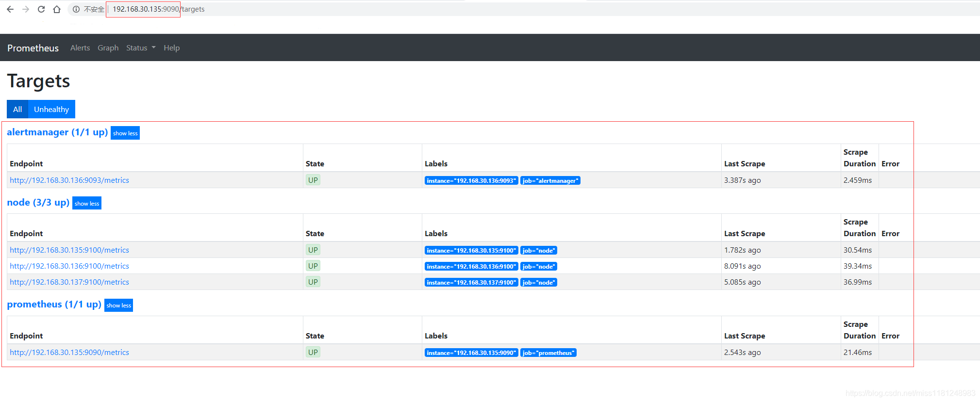Image resolution: width=980 pixels, height=402 pixels.
Task: Click job="node" label in 192.168.30.136:9100 row
Action: coord(539,267)
